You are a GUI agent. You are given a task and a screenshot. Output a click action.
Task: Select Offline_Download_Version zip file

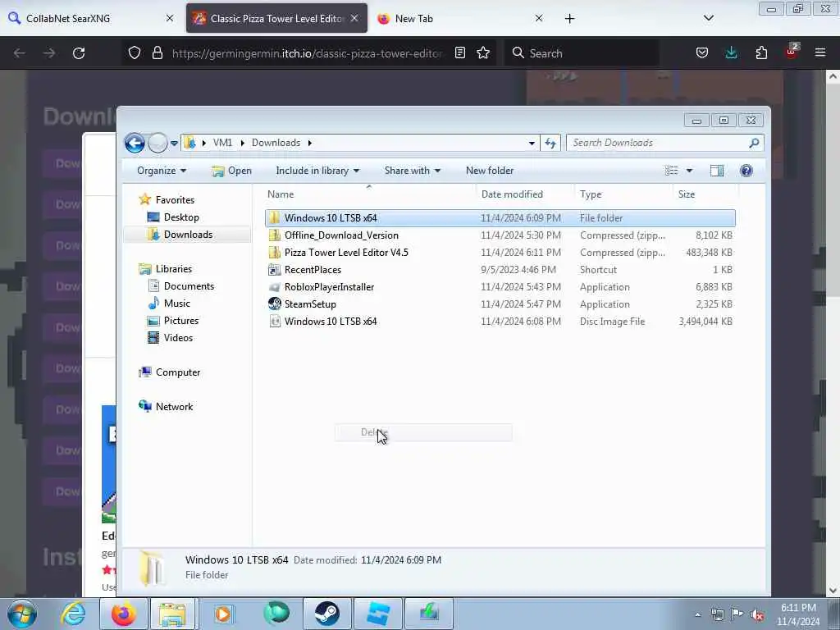coord(500,235)
